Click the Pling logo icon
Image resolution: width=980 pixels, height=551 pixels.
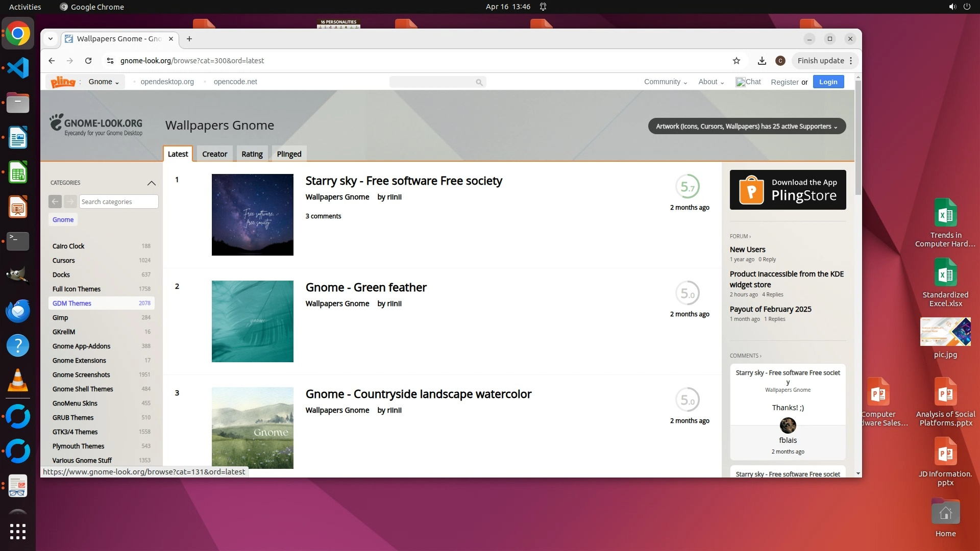pos(63,82)
